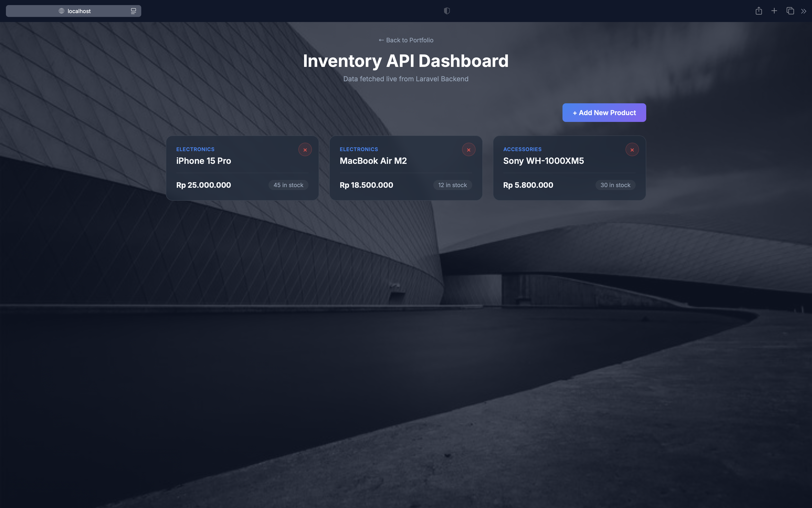This screenshot has height=508, width=812.
Task: Delete the MacBook Air M2 product
Action: pos(468,150)
